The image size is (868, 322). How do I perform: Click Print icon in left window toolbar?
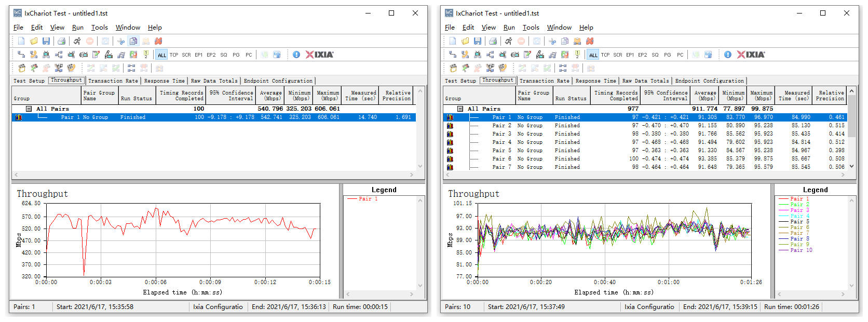[61, 41]
